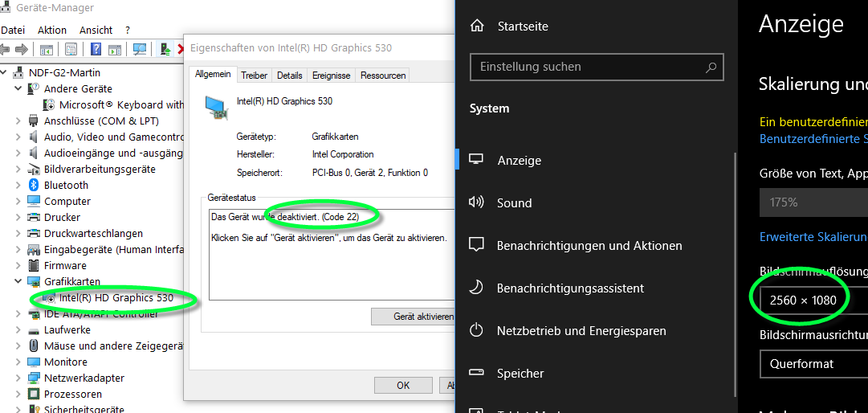Switch to the Details tab
This screenshot has width=868, height=413.
290,76
